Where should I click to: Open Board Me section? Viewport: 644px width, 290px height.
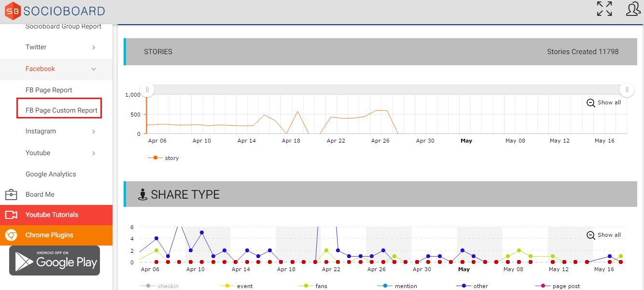[x=40, y=194]
